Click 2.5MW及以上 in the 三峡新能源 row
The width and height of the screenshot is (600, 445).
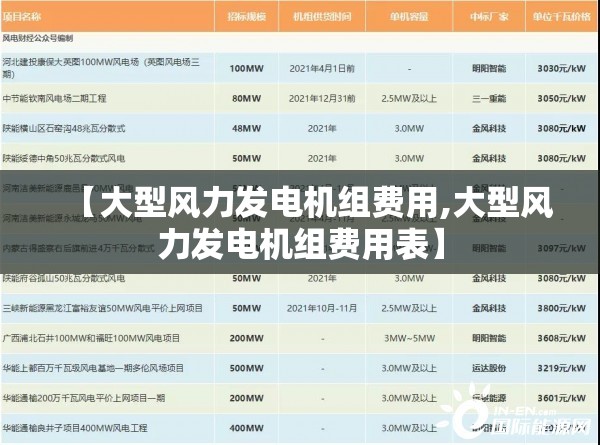[x=409, y=308]
